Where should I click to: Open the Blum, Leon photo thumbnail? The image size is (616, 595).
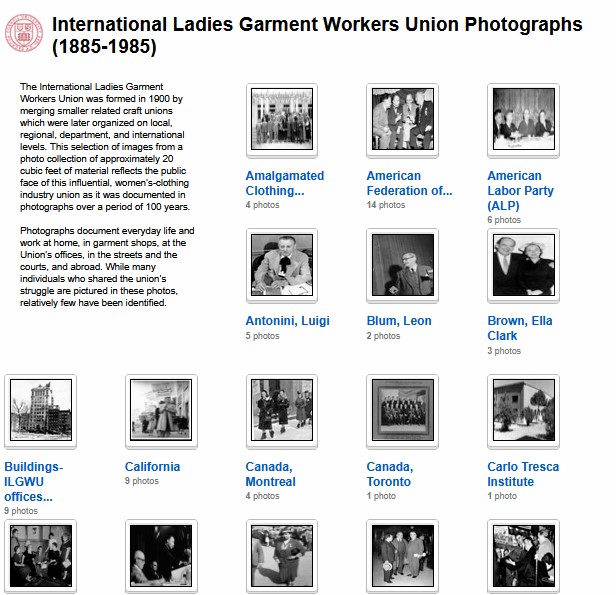[402, 265]
